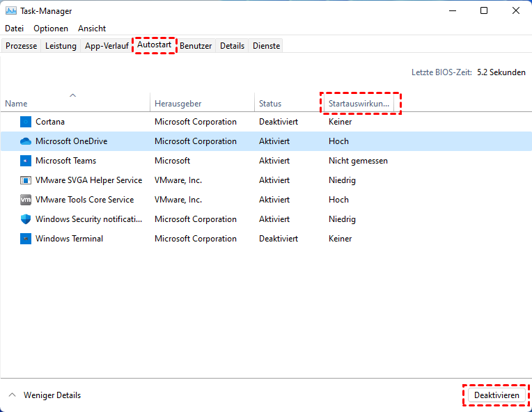Click the Cortana app icon

coord(26,122)
